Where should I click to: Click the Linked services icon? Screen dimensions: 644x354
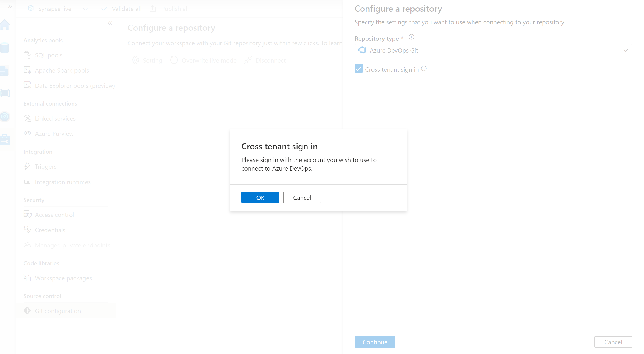pos(28,118)
